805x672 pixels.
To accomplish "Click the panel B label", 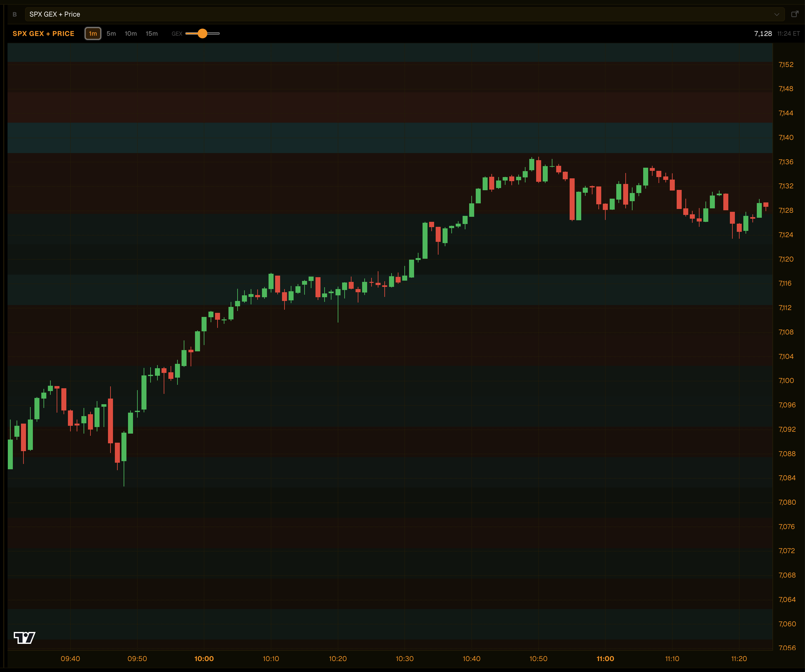I will (x=15, y=15).
